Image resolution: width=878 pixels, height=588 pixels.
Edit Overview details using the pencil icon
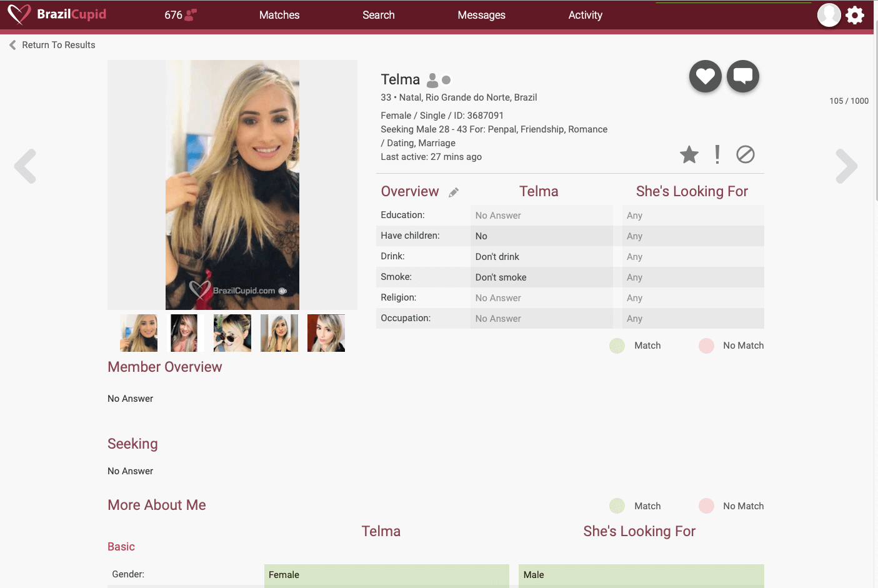(453, 192)
